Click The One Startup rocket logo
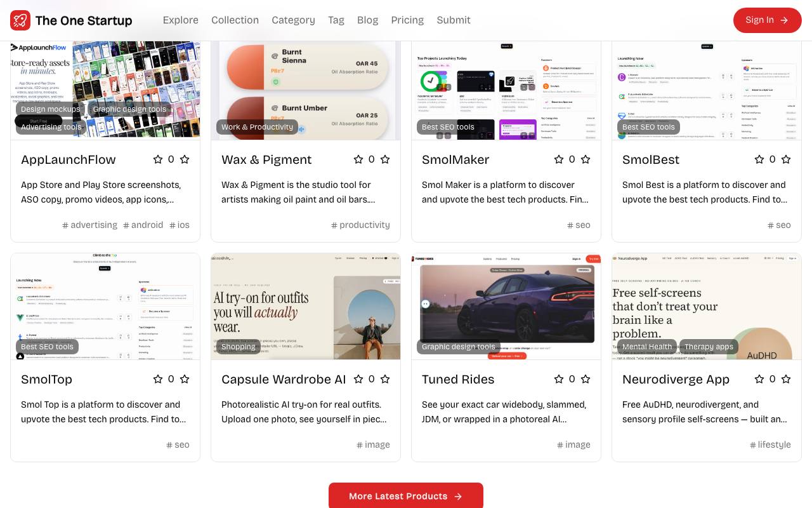Screen dimensions: 812x508 [20, 20]
